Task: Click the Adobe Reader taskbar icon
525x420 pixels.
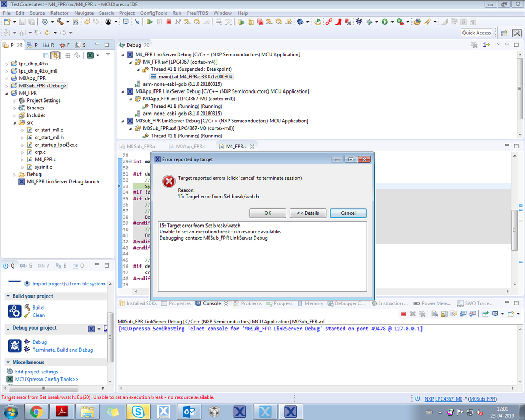Action: tap(61, 412)
